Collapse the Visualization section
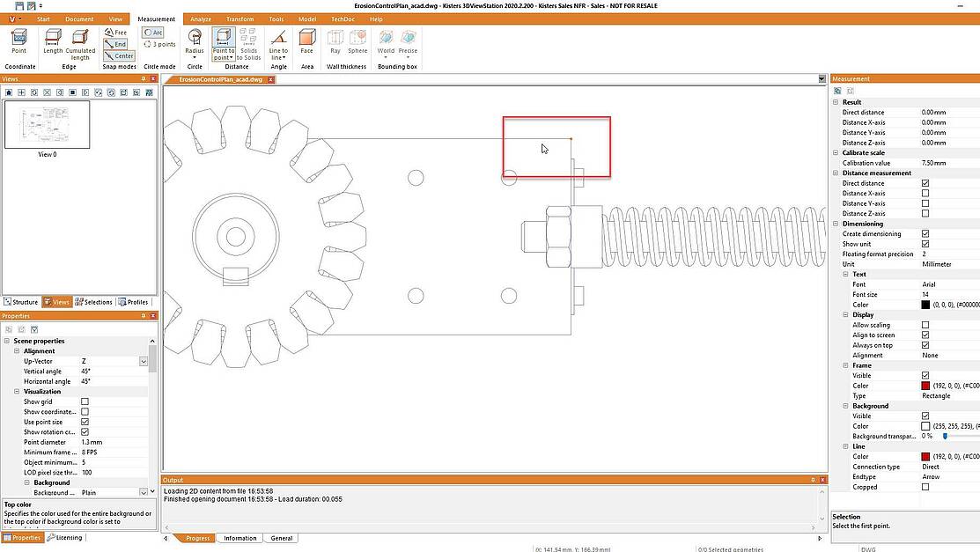This screenshot has height=552, width=980. coord(17,392)
